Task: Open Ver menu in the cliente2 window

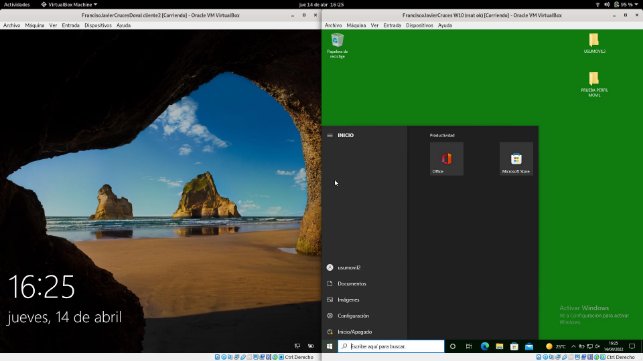Action: pyautogui.click(x=53, y=25)
